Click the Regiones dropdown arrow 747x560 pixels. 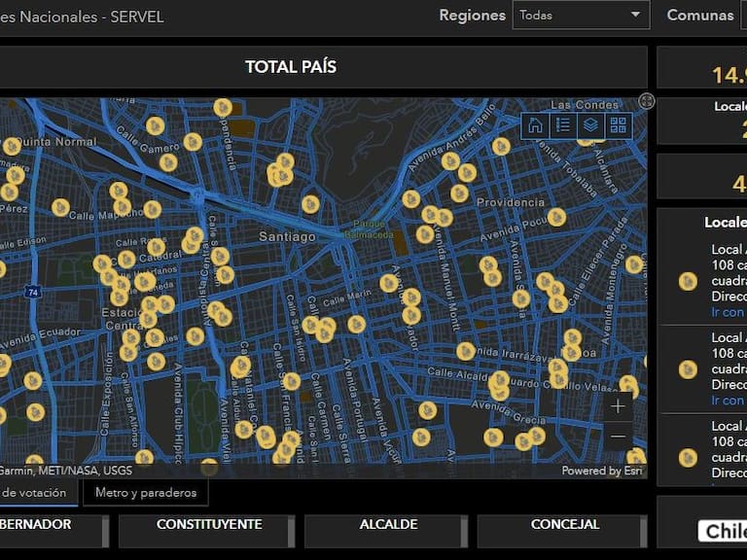(x=635, y=15)
